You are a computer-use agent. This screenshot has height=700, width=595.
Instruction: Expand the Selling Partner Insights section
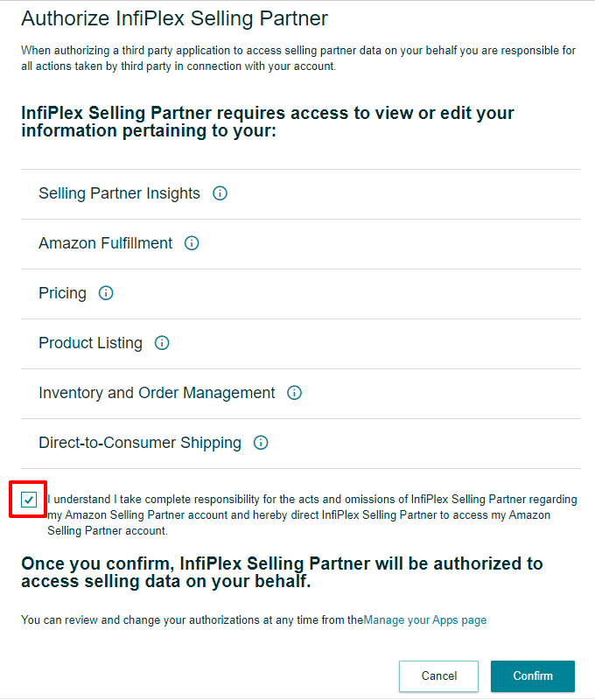click(x=119, y=193)
